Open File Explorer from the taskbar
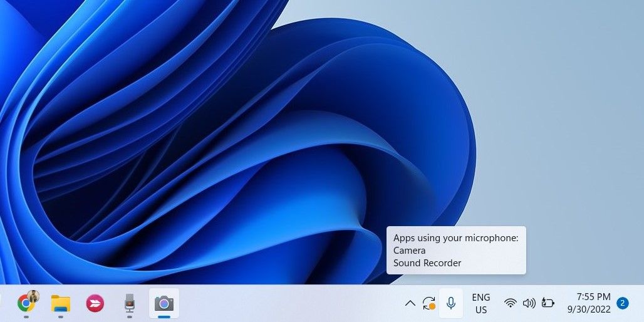Screen dimensions: 644x322 (x=60, y=303)
